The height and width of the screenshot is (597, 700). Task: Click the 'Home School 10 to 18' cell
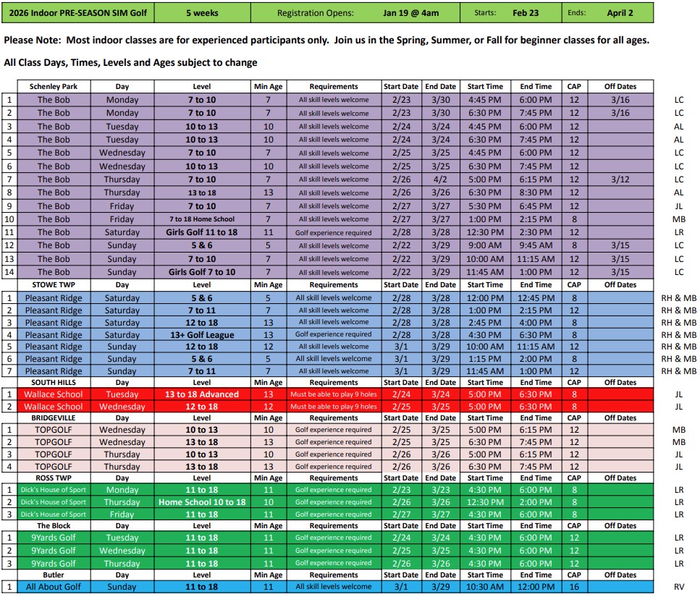click(202, 502)
